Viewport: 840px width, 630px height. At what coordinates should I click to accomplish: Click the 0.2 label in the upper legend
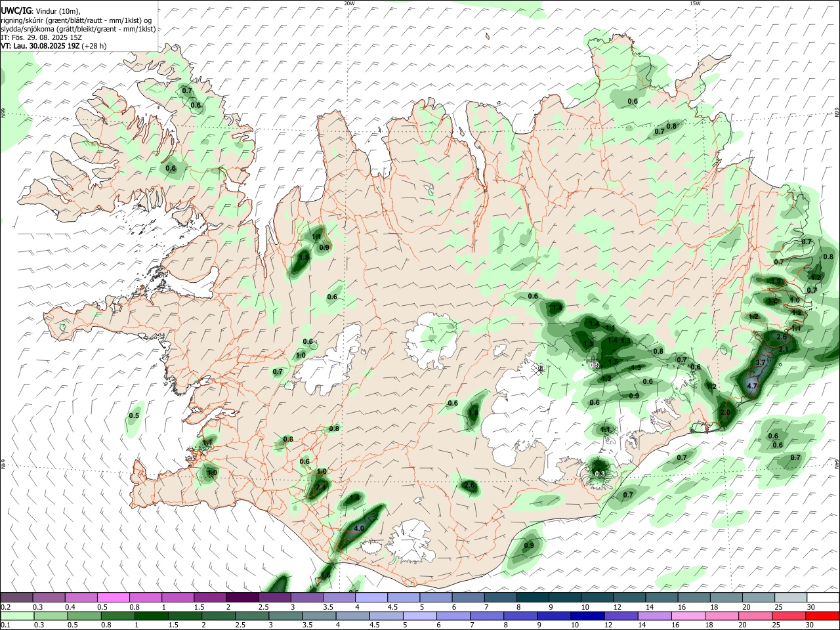(5, 607)
